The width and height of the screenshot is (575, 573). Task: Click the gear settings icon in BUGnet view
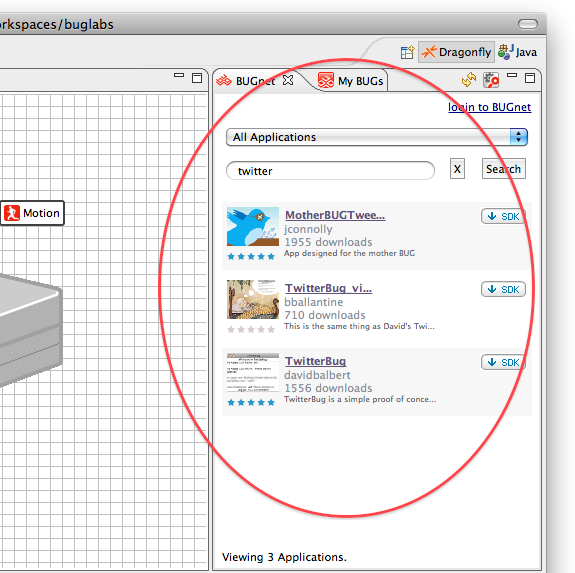[491, 80]
